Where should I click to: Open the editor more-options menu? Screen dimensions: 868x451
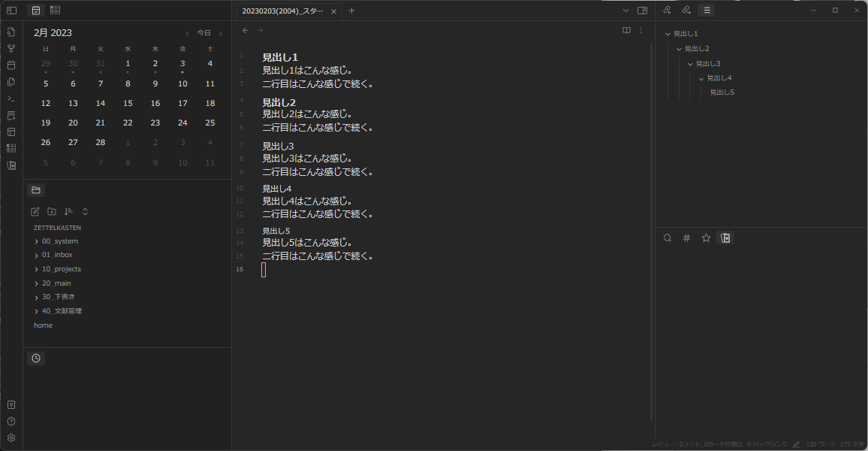641,30
